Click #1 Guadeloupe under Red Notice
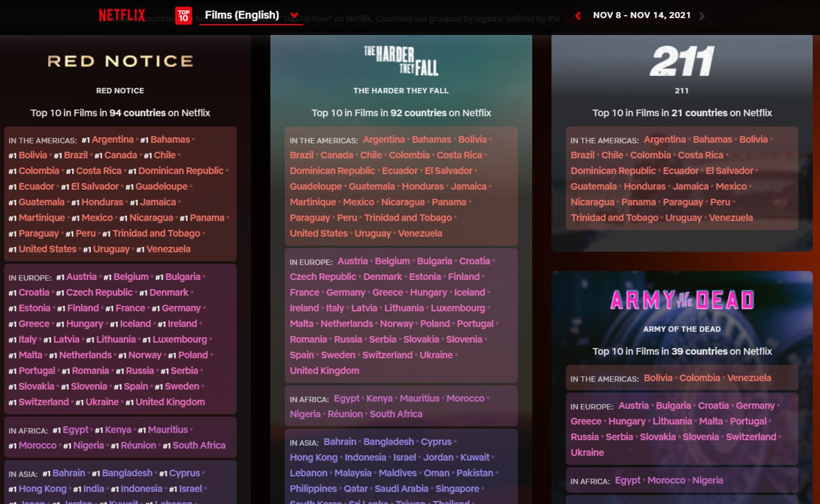 click(157, 187)
